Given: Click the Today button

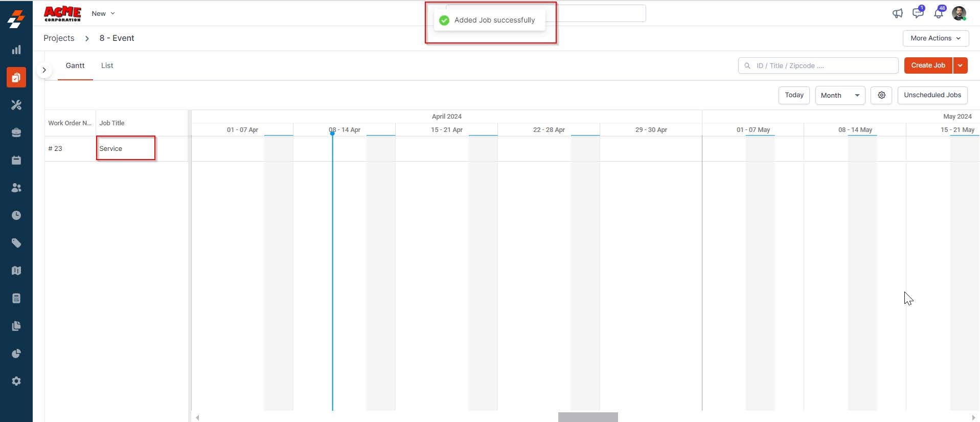Looking at the screenshot, I should pos(794,95).
